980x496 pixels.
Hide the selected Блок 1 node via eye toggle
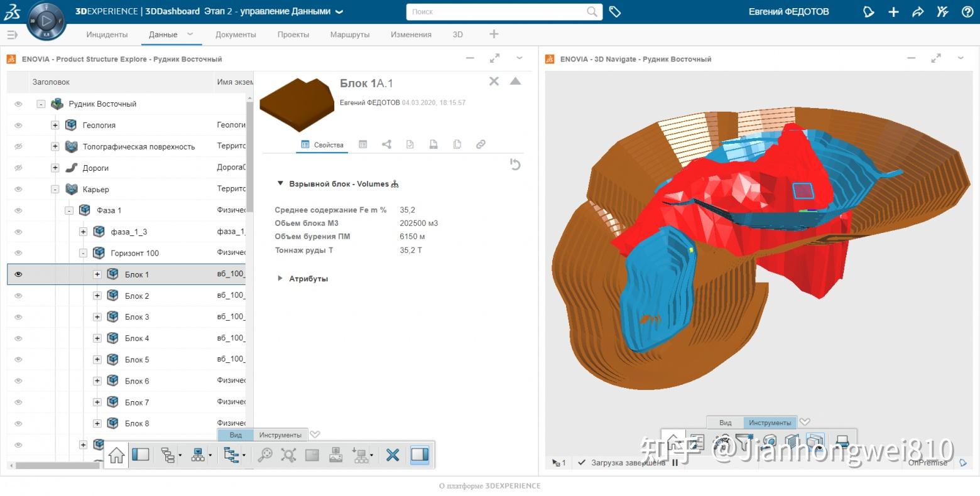coord(18,274)
